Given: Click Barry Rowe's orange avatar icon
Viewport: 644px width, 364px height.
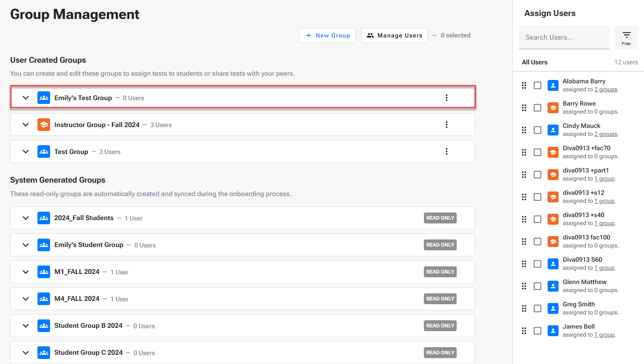Looking at the screenshot, I should tap(553, 108).
